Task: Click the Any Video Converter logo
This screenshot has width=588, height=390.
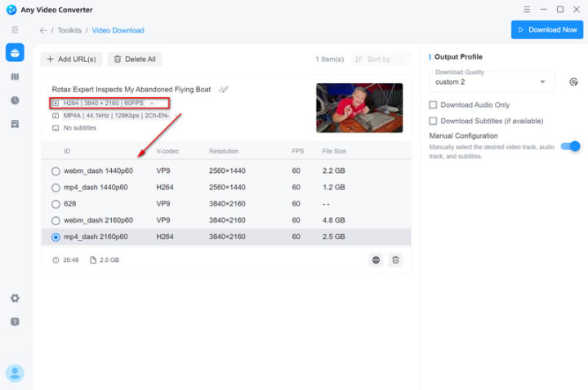Action: tap(11, 9)
